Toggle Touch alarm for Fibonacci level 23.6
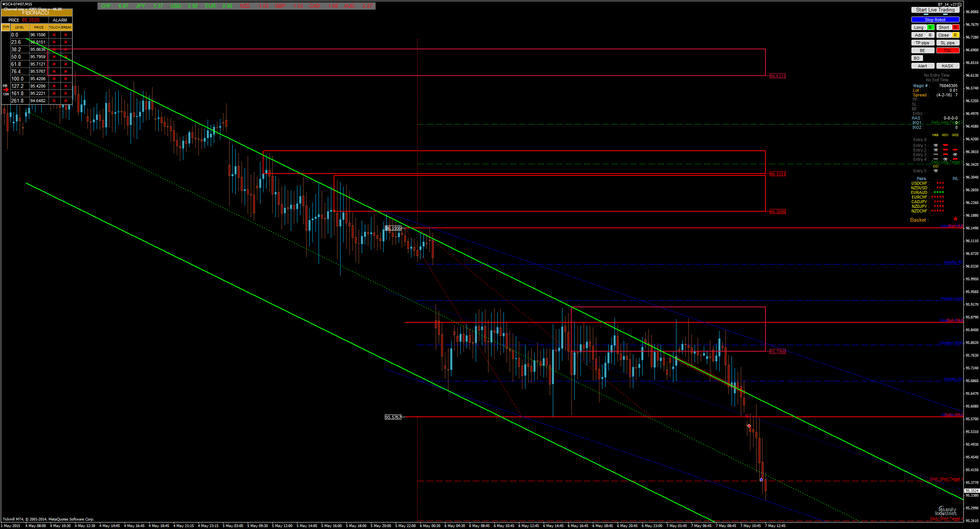 pos(54,42)
